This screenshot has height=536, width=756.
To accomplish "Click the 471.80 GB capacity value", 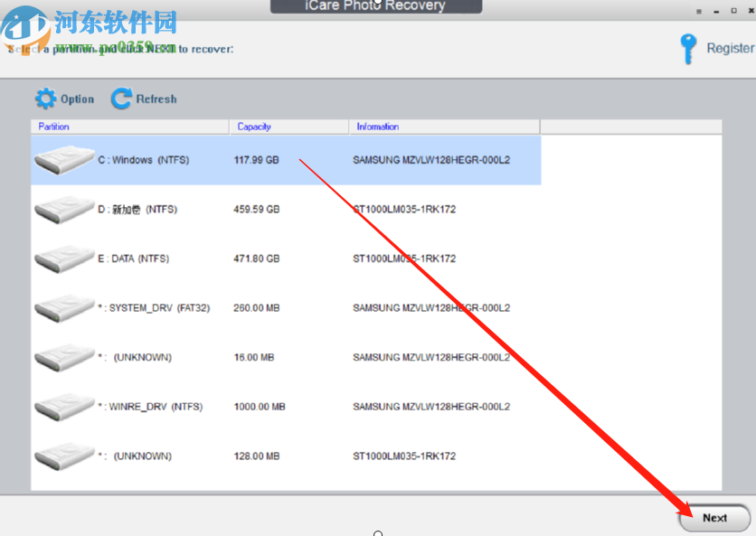I will (257, 259).
